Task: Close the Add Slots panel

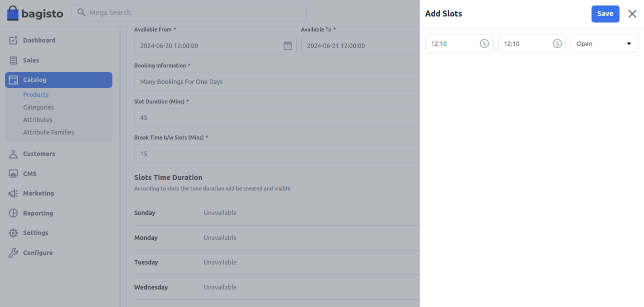Action: 632,14
